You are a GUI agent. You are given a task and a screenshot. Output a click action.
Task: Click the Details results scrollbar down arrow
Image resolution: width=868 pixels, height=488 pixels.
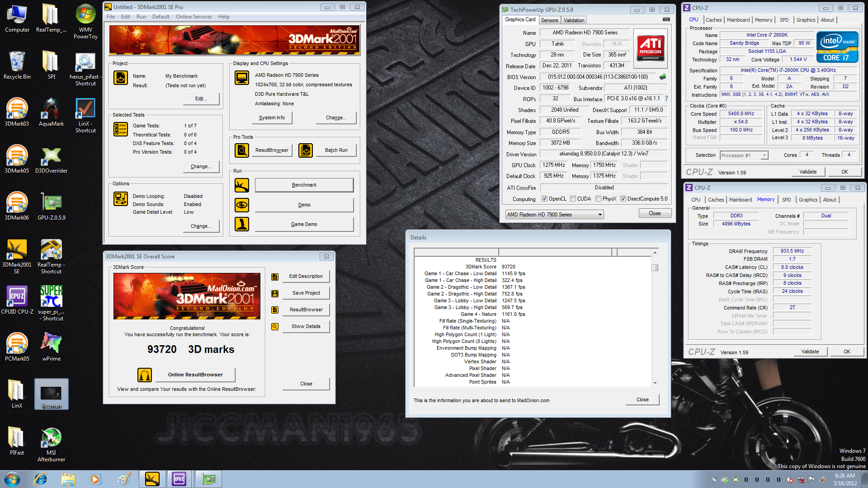click(655, 383)
